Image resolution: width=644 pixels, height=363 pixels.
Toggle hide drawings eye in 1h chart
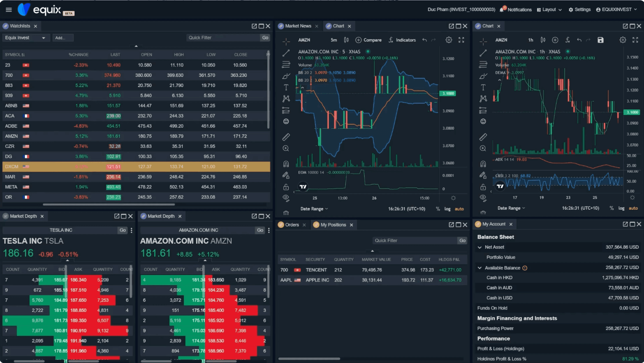[x=483, y=198]
